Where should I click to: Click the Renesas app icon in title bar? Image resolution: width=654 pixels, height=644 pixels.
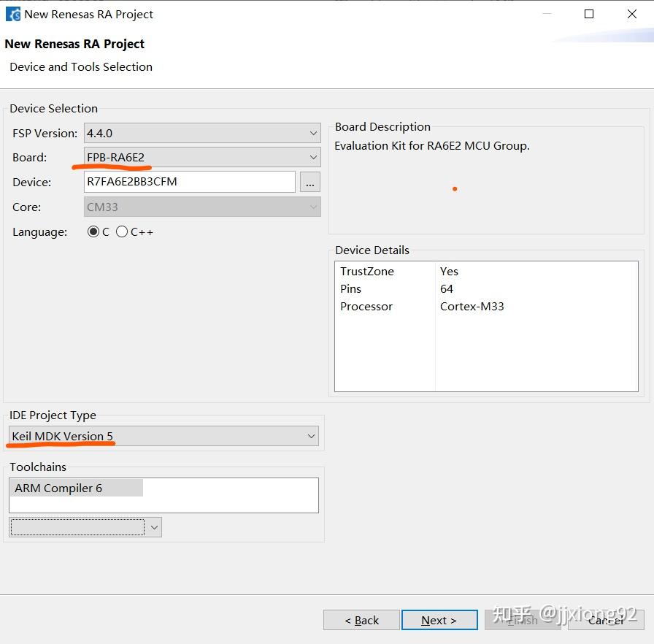(x=13, y=14)
